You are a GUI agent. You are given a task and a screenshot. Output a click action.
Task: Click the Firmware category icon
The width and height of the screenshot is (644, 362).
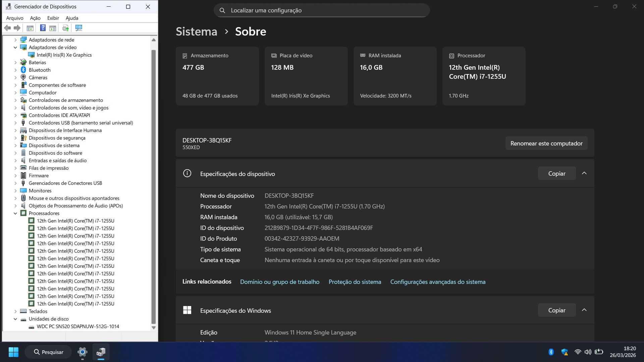click(23, 176)
